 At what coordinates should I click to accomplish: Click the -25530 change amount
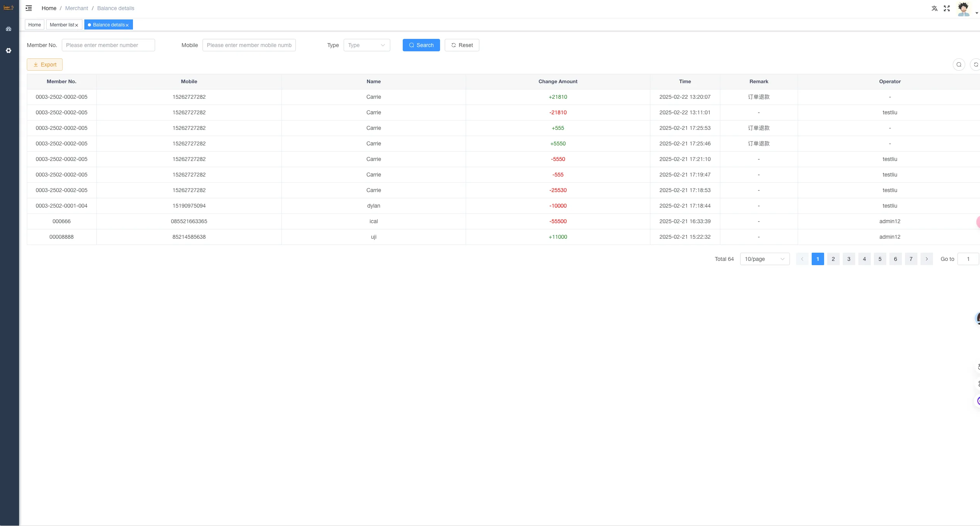point(558,190)
